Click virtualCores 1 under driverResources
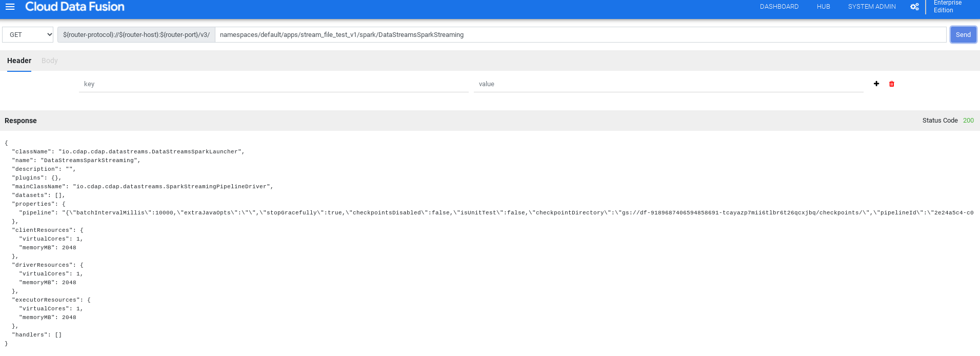The image size is (980, 356). click(x=51, y=274)
